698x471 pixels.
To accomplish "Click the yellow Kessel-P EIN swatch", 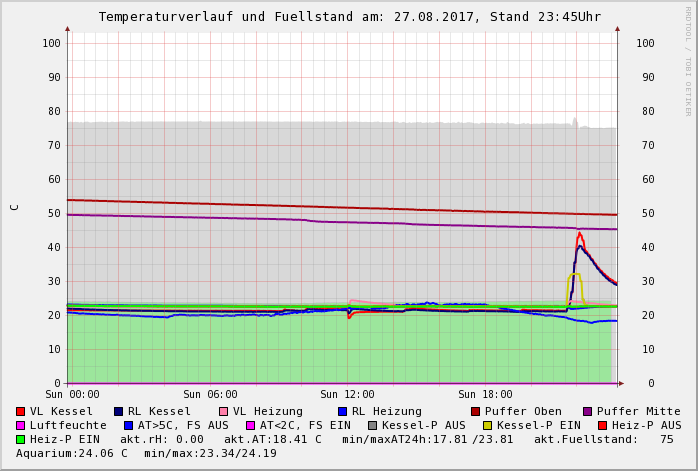I will tap(487, 426).
